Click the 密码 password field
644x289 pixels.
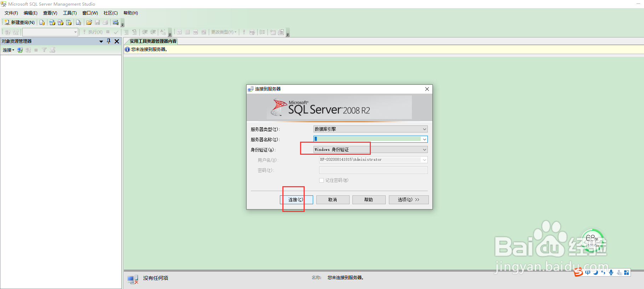373,170
